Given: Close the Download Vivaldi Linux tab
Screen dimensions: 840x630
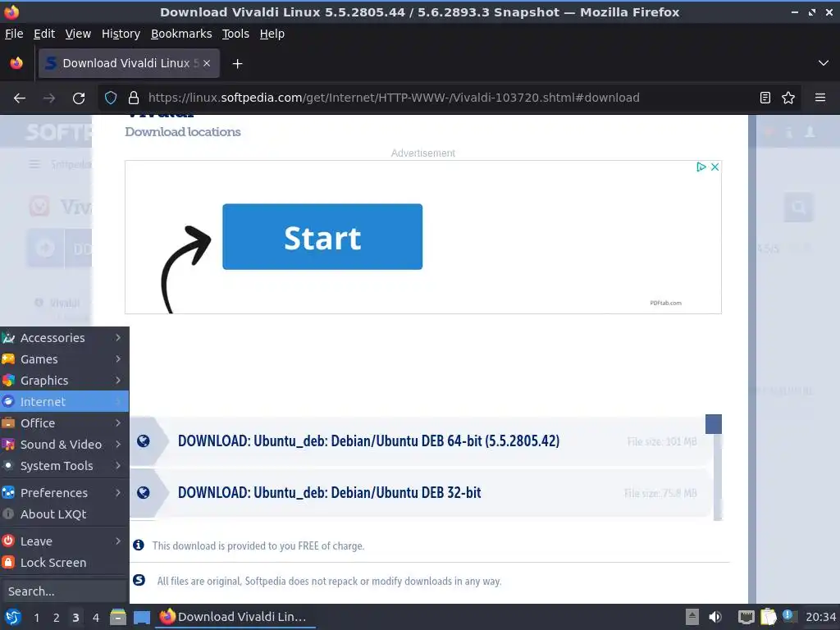Looking at the screenshot, I should click(207, 63).
